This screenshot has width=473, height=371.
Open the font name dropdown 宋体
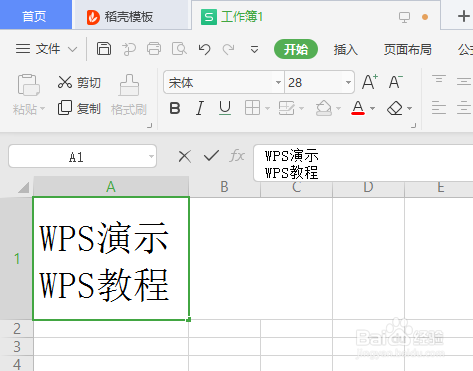(278, 82)
